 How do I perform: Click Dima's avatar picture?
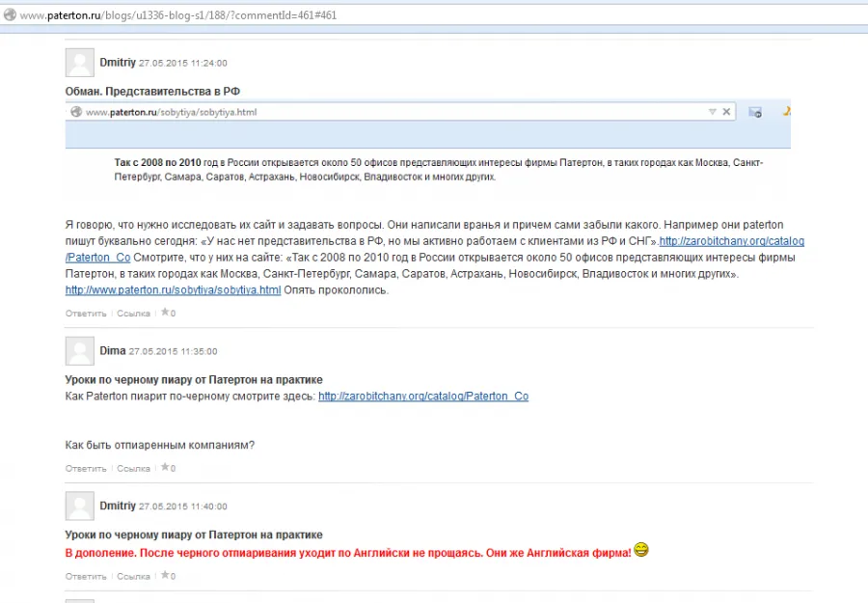coord(80,351)
